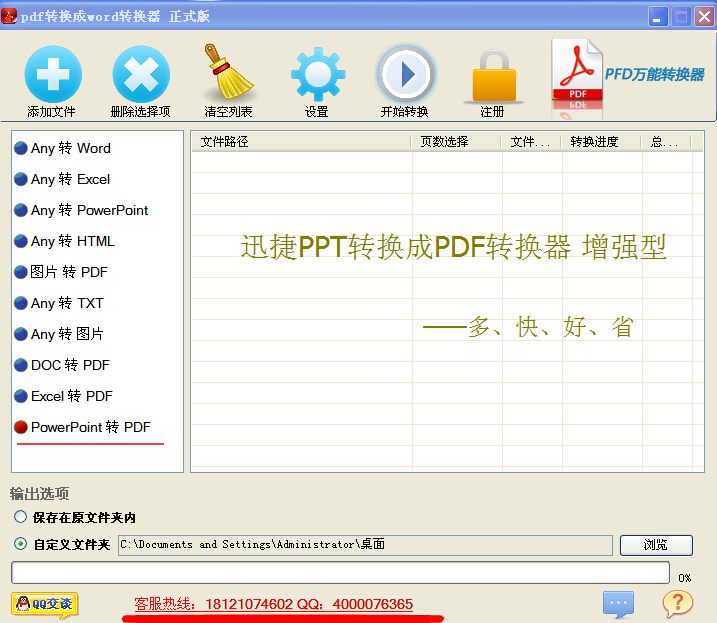The width and height of the screenshot is (717, 623).
Task: Open 设置 gear settings icon
Action: click(318, 74)
